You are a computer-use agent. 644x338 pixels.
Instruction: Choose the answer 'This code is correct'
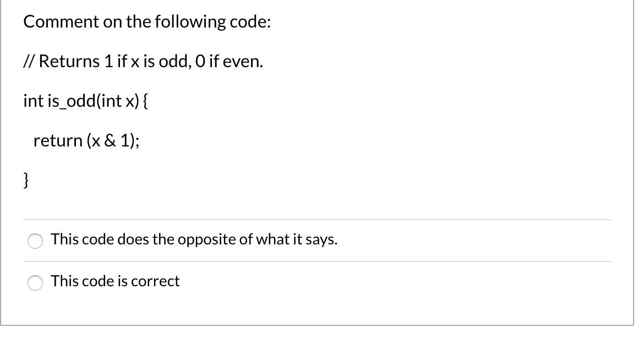coord(115,282)
